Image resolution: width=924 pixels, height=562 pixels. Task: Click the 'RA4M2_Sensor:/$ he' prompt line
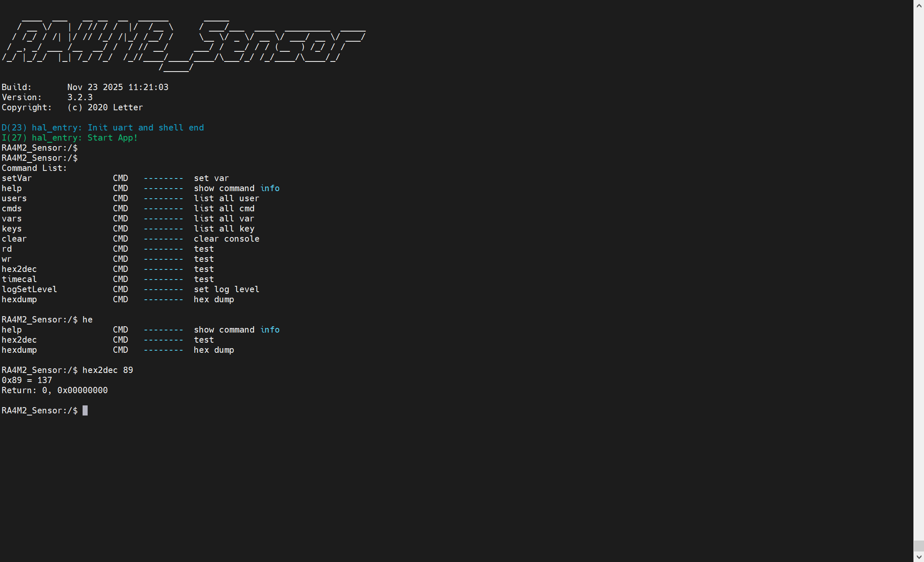pyautogui.click(x=47, y=320)
